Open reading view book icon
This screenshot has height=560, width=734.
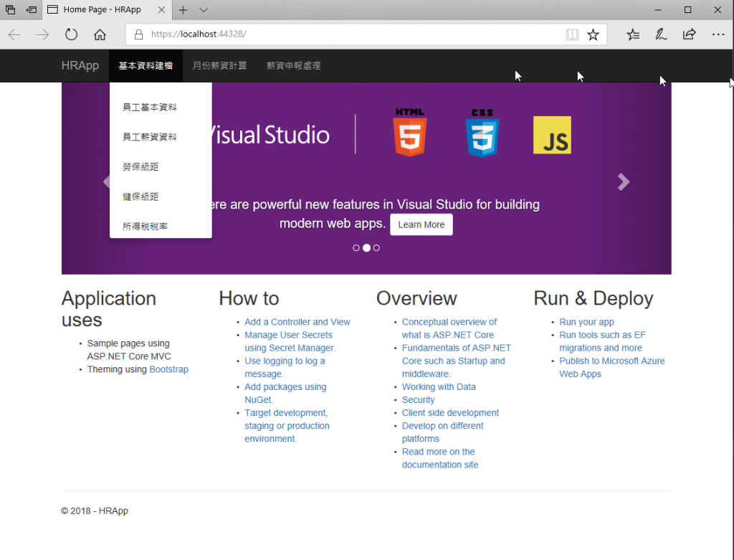(x=572, y=34)
